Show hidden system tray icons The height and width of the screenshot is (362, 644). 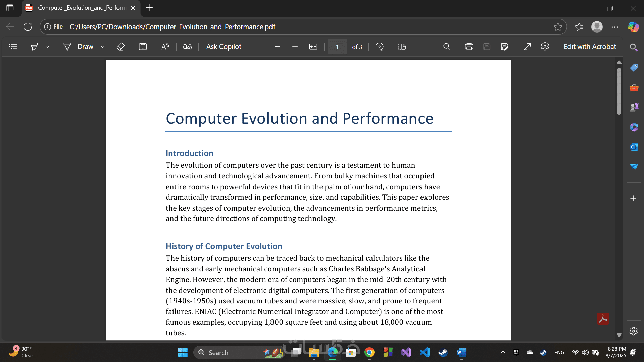tap(503, 353)
